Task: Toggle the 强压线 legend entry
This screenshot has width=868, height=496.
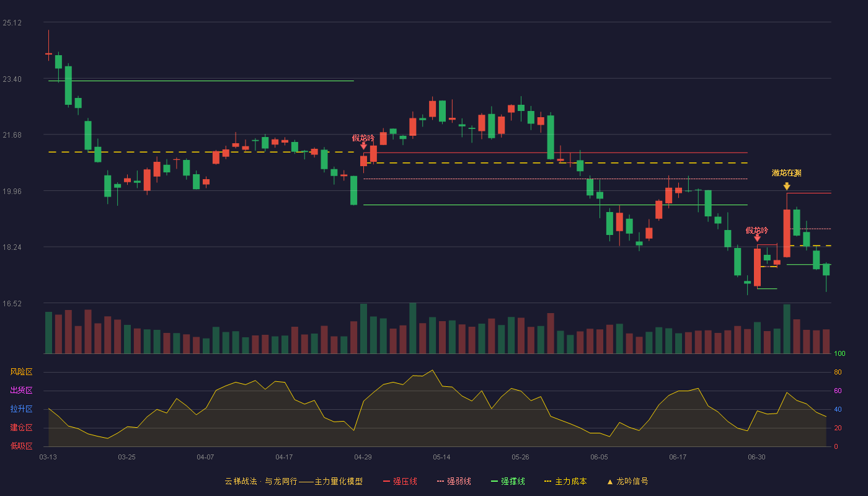Action: pyautogui.click(x=400, y=481)
